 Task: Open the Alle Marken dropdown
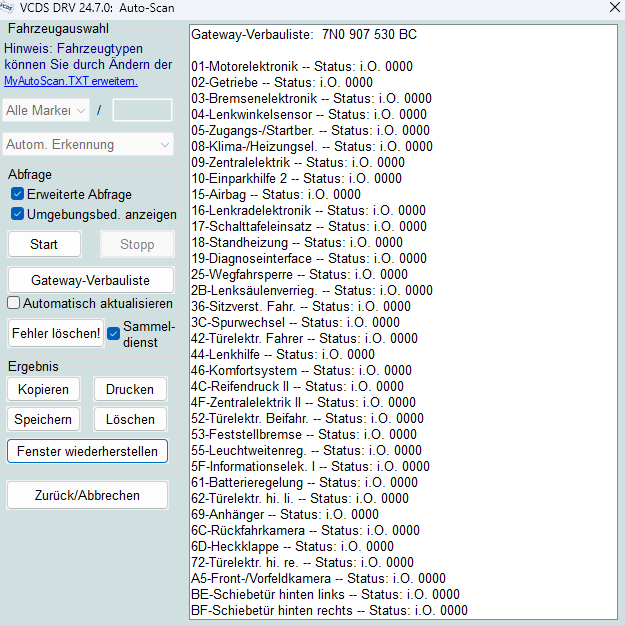(46, 109)
